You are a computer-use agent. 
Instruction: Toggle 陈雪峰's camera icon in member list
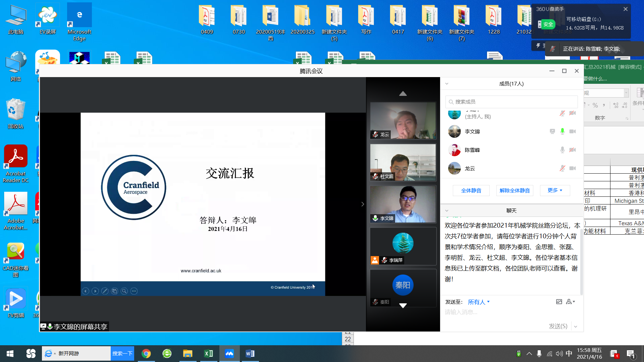click(x=573, y=150)
